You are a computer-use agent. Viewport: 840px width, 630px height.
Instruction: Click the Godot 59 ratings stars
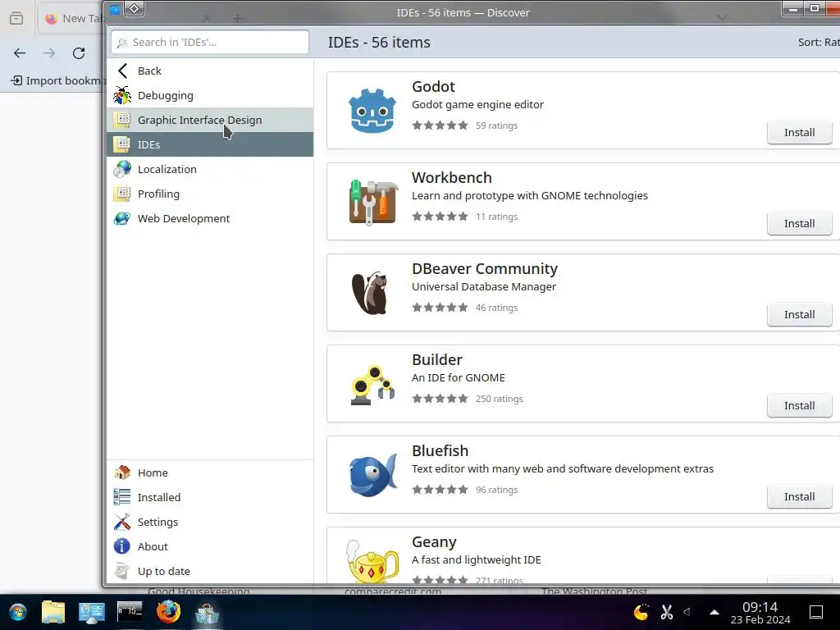coord(440,126)
